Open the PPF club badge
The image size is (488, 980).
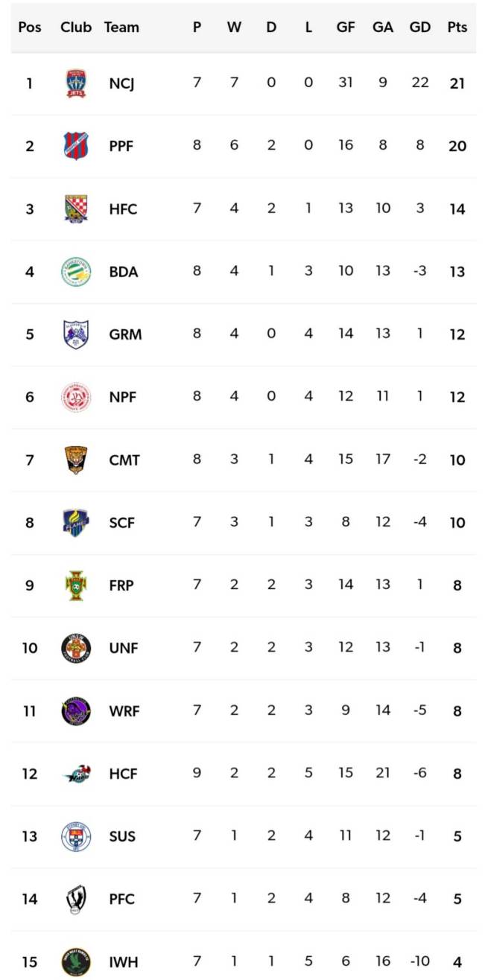pos(76,146)
